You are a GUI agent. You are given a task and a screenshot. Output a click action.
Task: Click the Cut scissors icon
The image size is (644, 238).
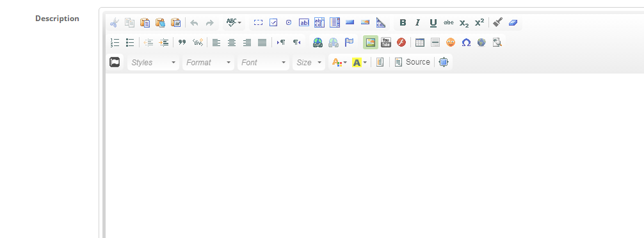(114, 22)
